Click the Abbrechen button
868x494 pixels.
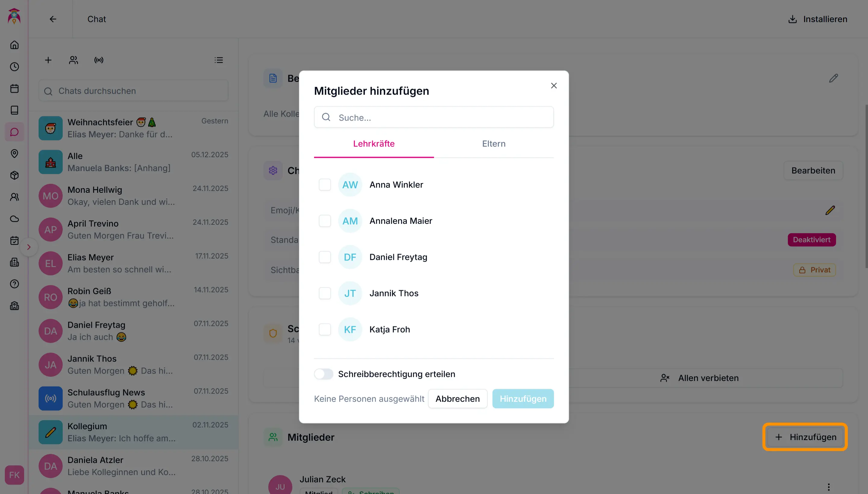click(x=457, y=399)
